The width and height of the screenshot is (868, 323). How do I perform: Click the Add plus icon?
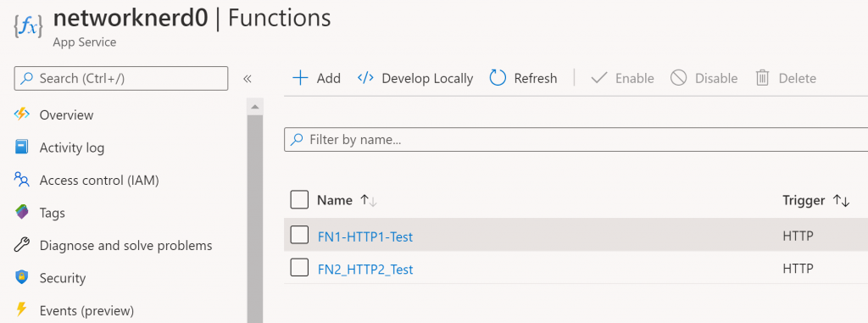point(299,78)
